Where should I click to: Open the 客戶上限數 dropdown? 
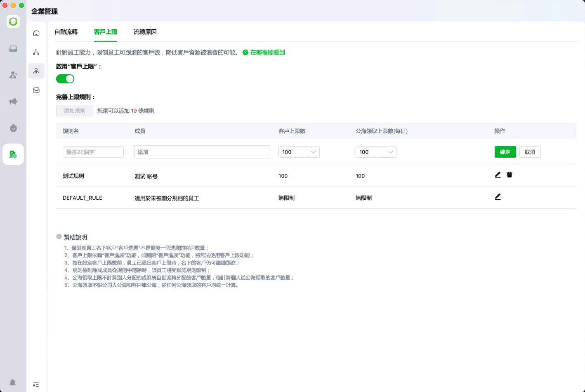(x=299, y=152)
